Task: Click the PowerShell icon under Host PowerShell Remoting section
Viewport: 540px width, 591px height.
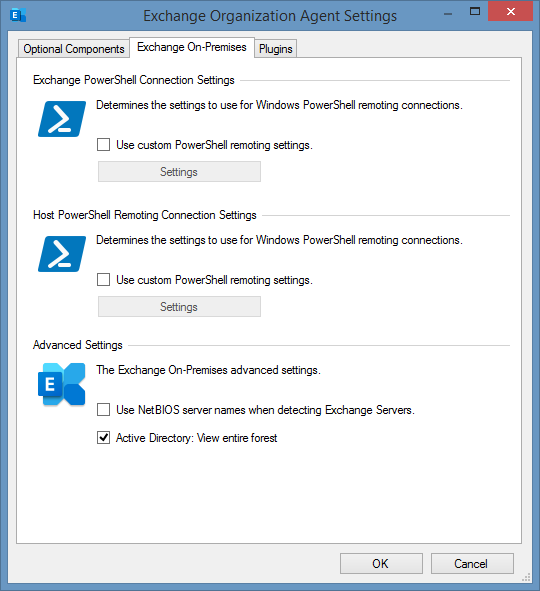Action: click(62, 254)
